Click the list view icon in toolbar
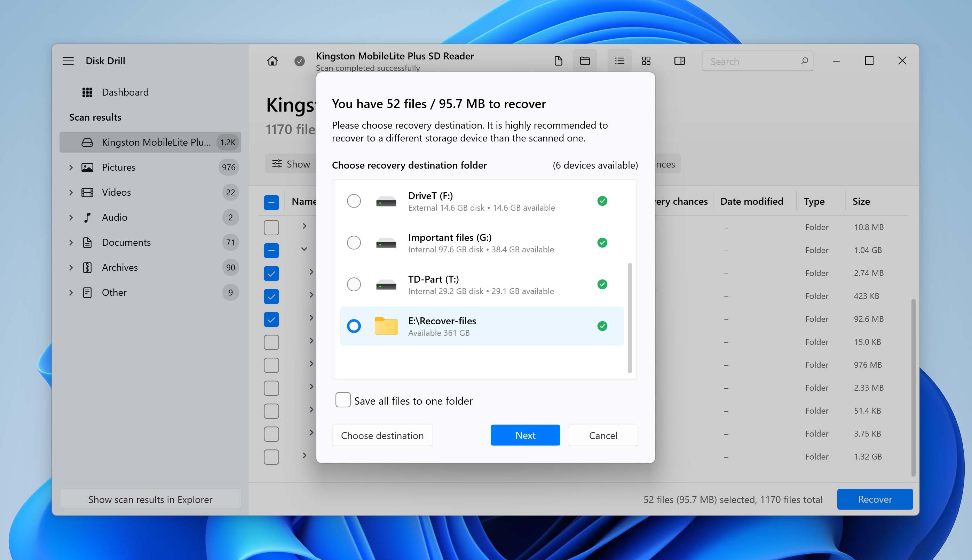Viewport: 972px width, 560px height. pyautogui.click(x=619, y=61)
